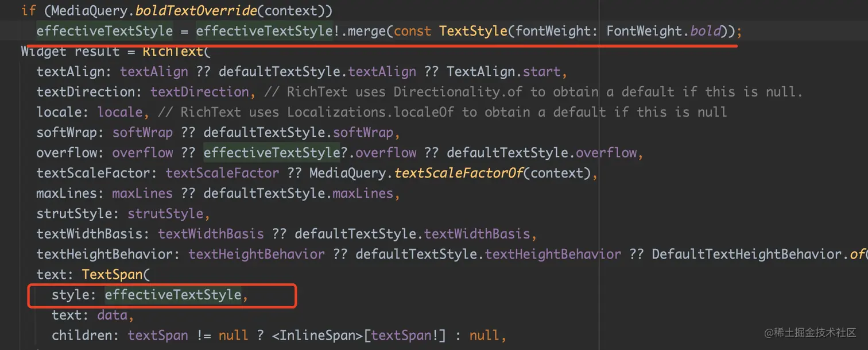This screenshot has width=868, height=350.
Task: Click the 'data' variable
Action: click(113, 315)
